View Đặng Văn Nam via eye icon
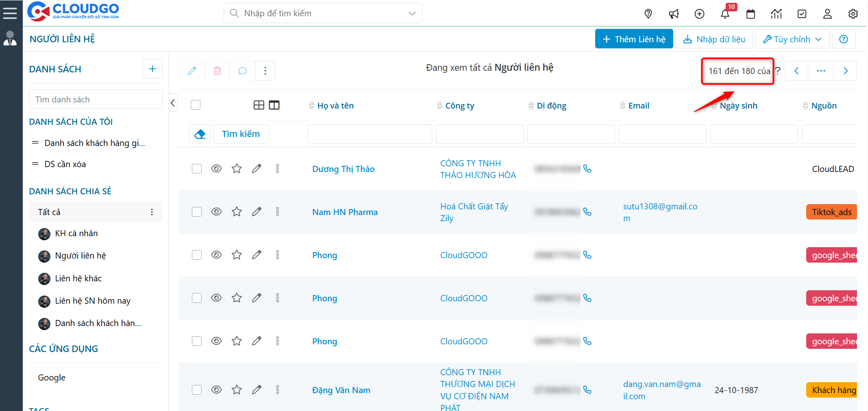 [216, 390]
